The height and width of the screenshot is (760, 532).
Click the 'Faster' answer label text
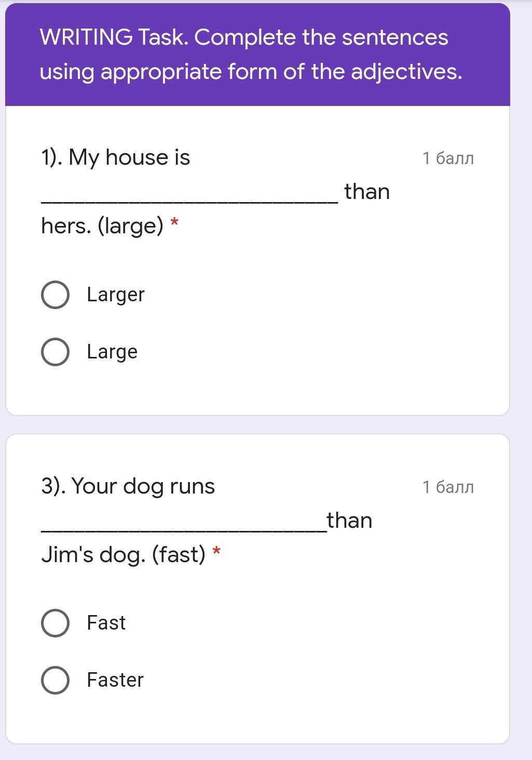[115, 680]
